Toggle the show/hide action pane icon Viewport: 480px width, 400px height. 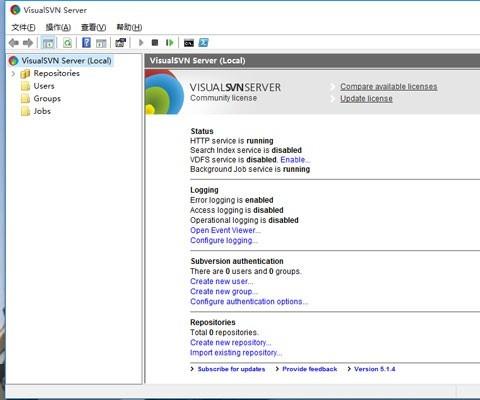click(101, 43)
